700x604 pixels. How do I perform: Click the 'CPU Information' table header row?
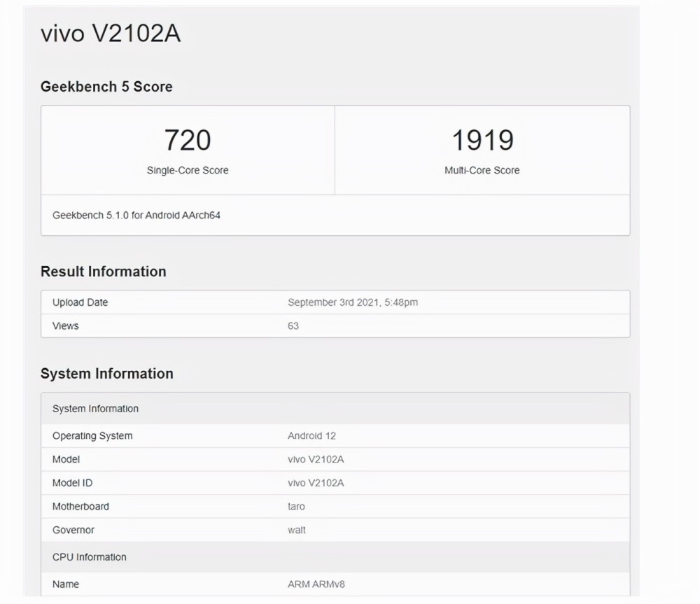pos(335,557)
